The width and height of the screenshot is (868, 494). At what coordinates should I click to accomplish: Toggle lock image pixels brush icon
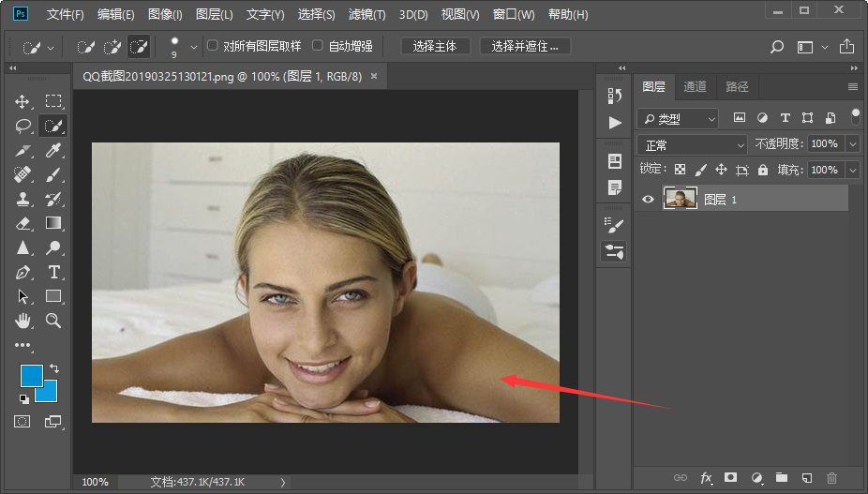pos(701,170)
